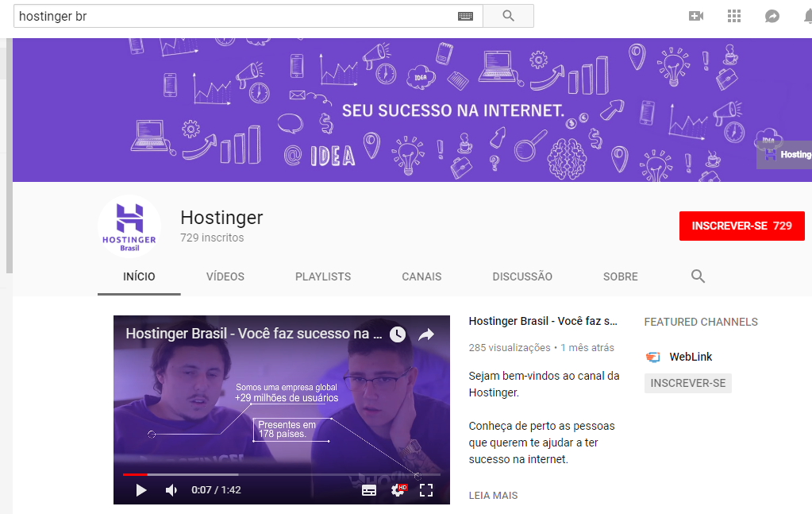Click the WebLink featured channel link
Image resolution: width=812 pixels, height=514 pixels.
[691, 357]
